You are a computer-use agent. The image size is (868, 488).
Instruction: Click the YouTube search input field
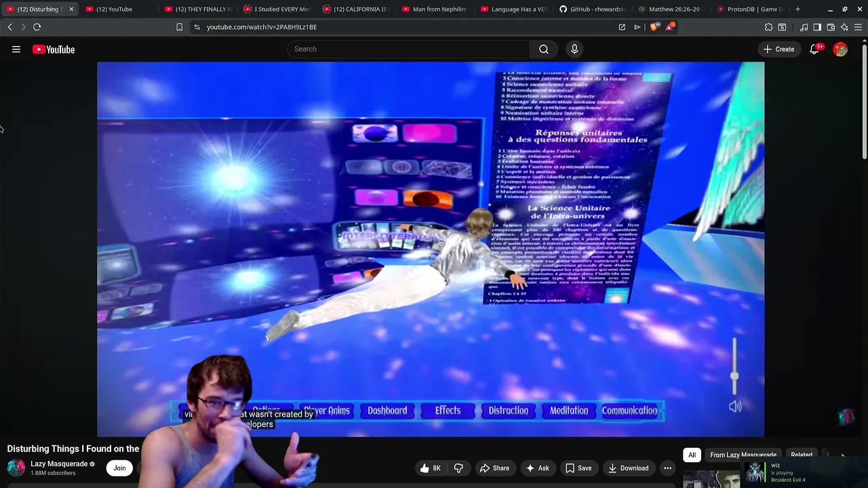pos(408,49)
